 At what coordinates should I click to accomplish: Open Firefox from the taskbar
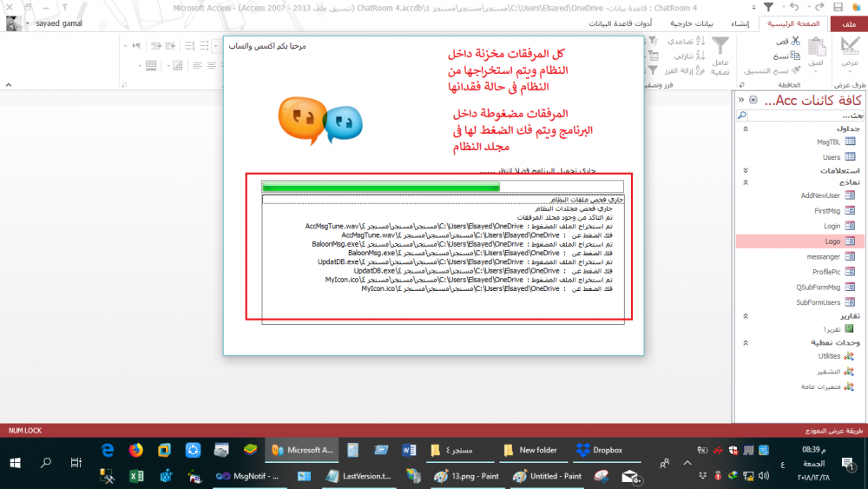click(135, 450)
